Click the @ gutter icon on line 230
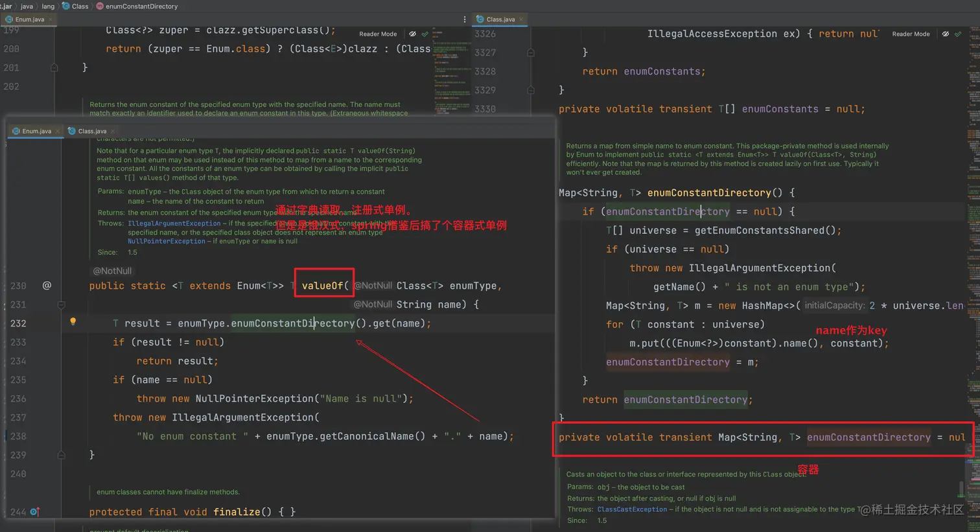 pos(47,285)
